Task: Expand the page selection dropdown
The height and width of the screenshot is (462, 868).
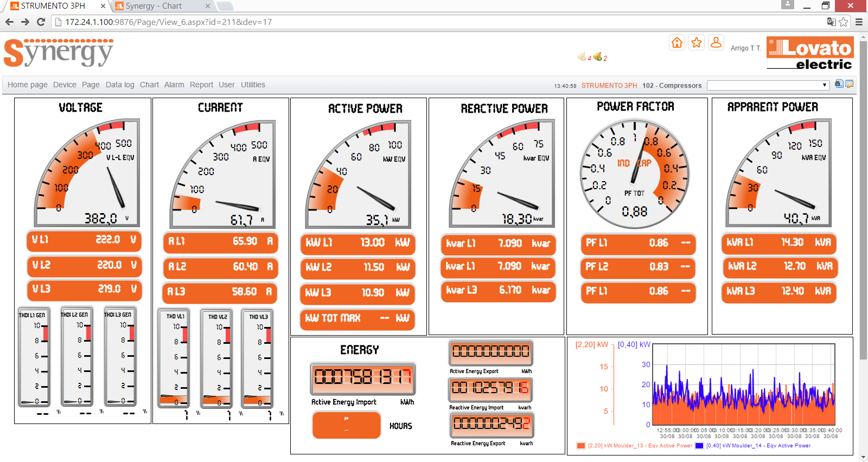Action: tap(768, 85)
